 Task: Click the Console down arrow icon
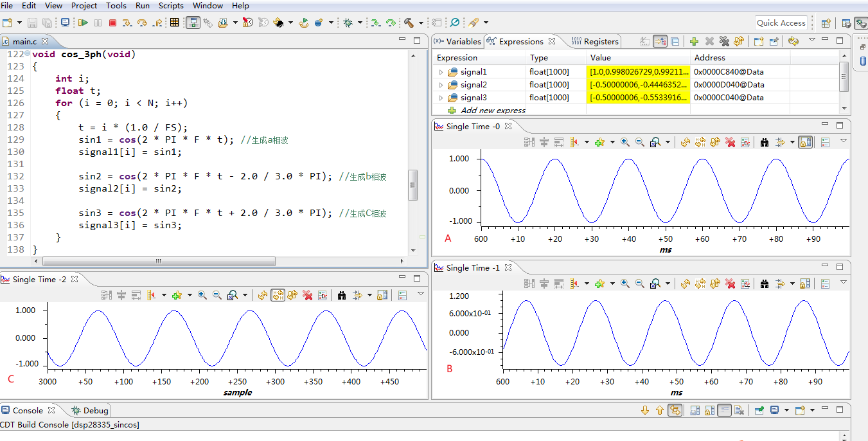[645, 410]
